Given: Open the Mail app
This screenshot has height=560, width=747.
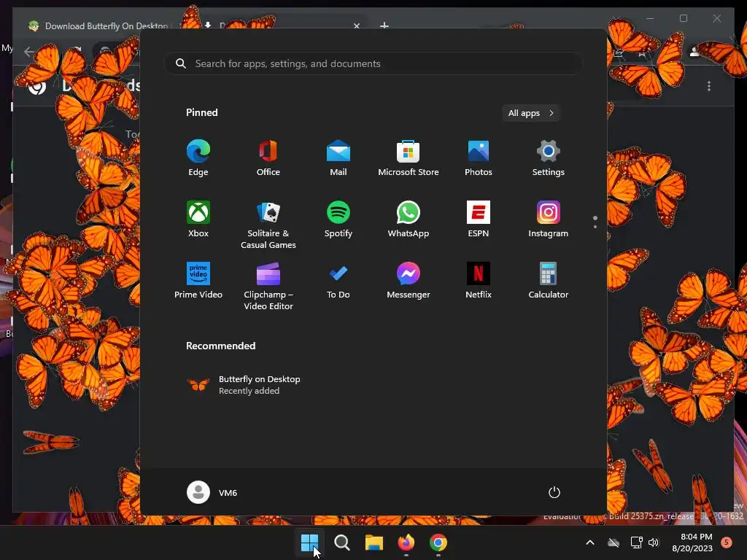Looking at the screenshot, I should tap(338, 158).
